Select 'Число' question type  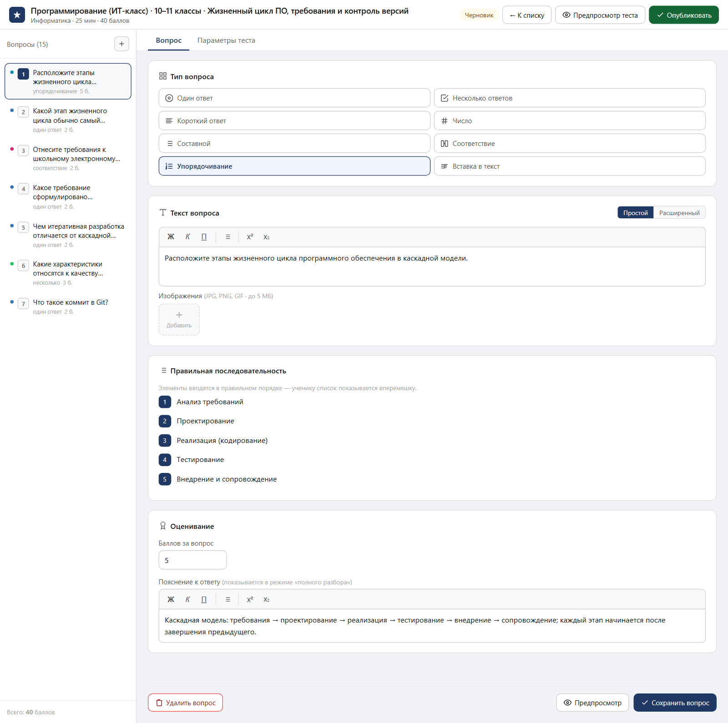[570, 121]
